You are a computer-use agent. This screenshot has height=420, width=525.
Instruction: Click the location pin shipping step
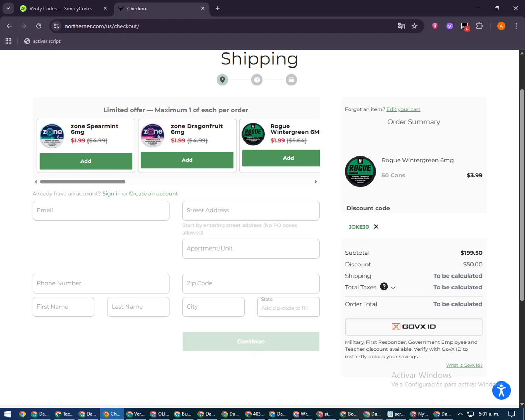222,80
